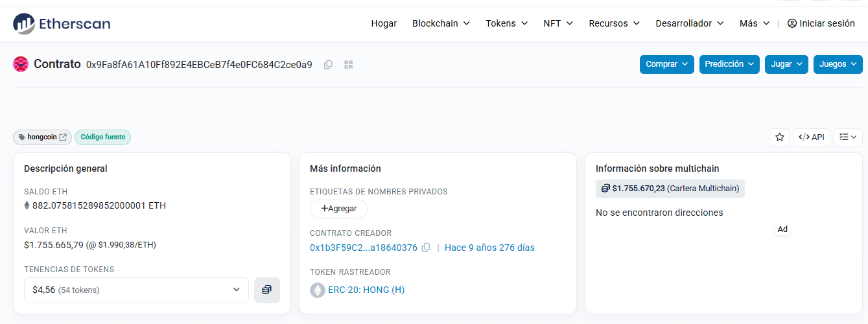
Task: Open creator address 0x1b3F59C2...a18640376 link
Action: point(364,248)
